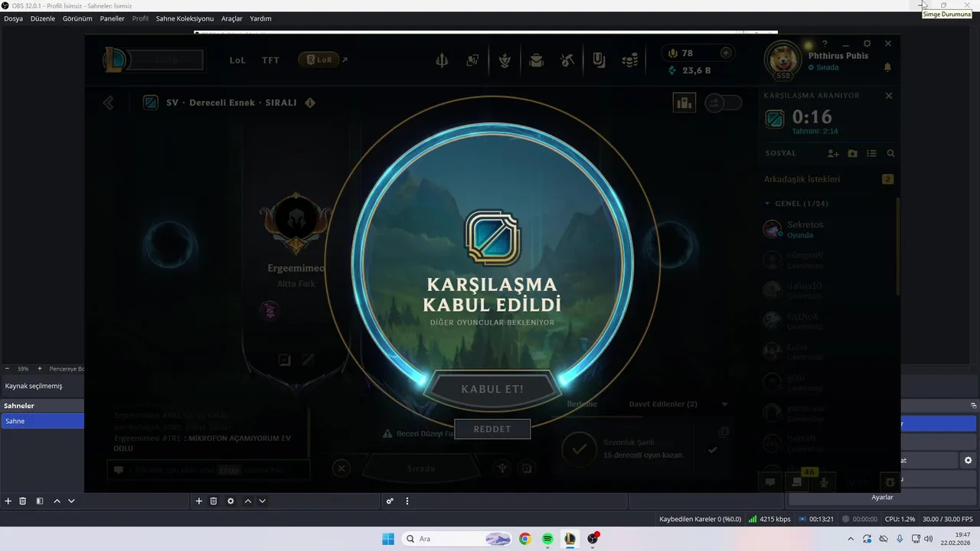980x551 pixels.
Task: Zoom out preview with the minus button
Action: coord(7,369)
